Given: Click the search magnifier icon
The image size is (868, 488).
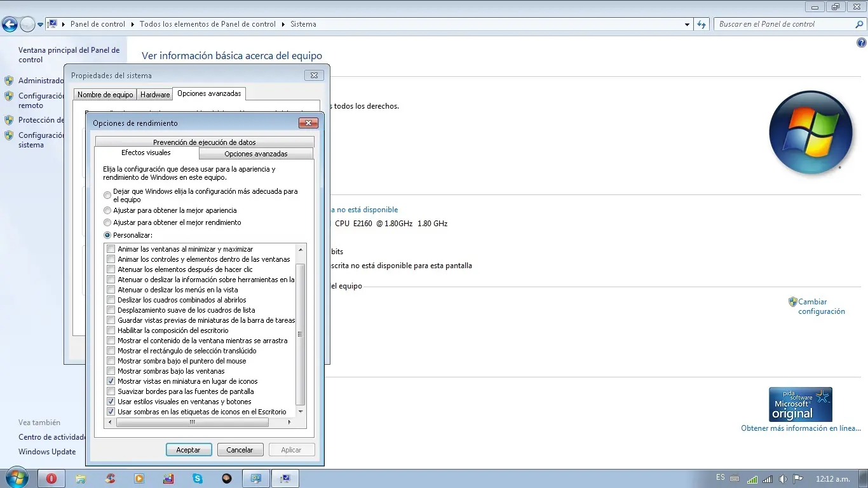Looking at the screenshot, I should tap(859, 24).
